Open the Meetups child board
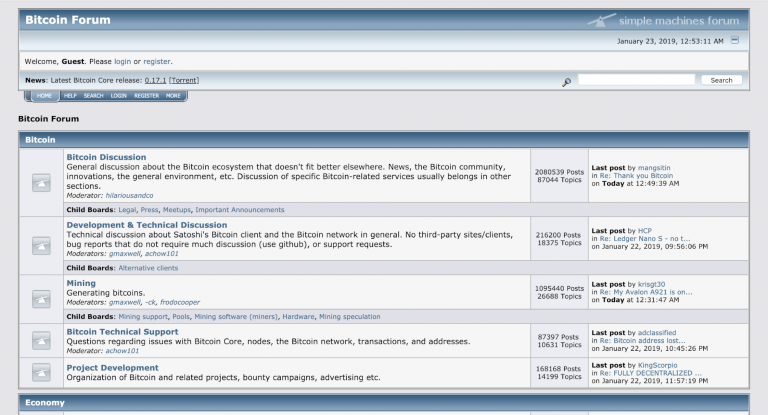This screenshot has height=415, width=768. 177,210
